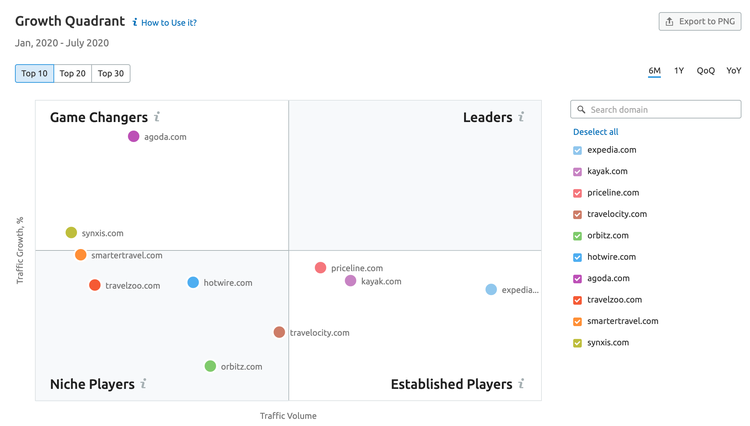Uncheck the travelzoo.com checkbox
Screen dimensions: 750x426
577,300
